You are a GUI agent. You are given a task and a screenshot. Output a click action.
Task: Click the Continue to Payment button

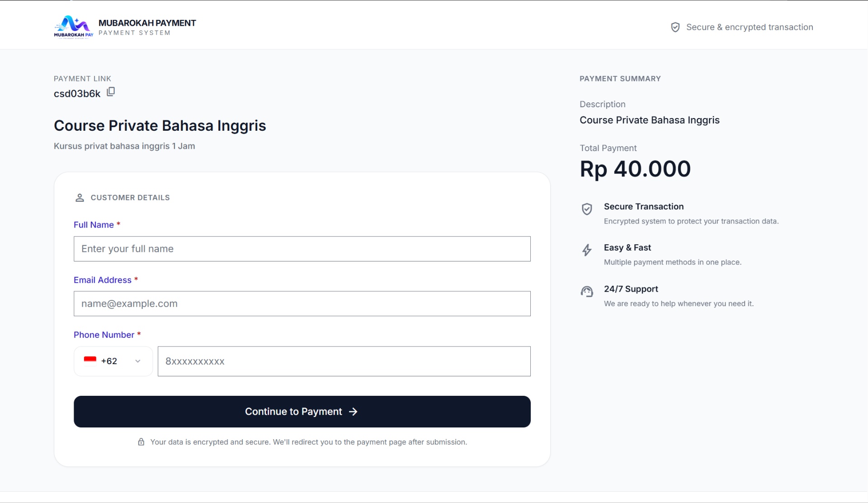click(x=302, y=412)
